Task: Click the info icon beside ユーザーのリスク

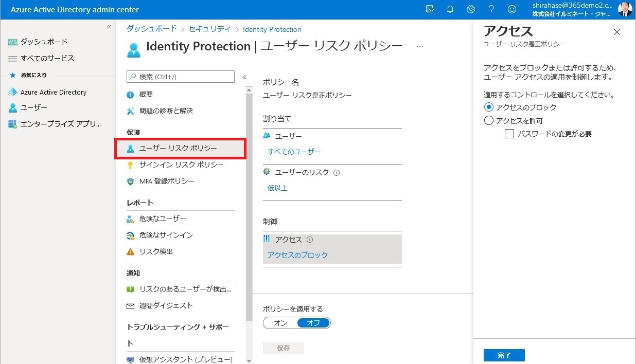Action: 337,173
